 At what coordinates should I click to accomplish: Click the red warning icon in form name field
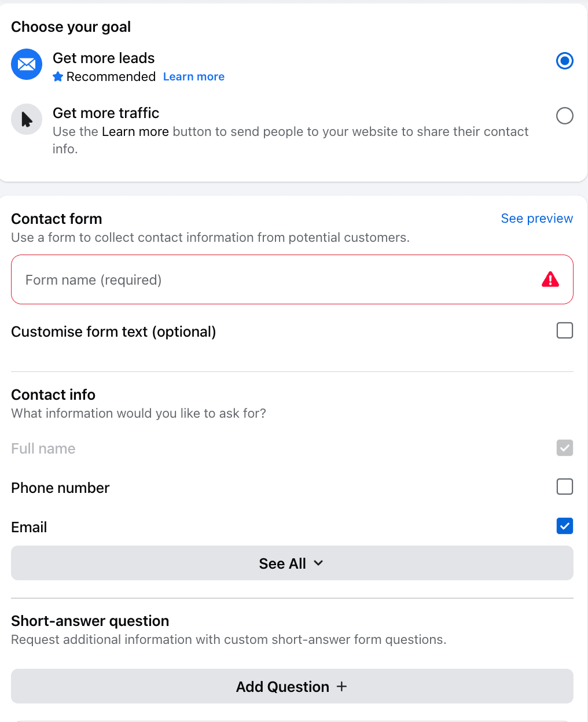[550, 279]
